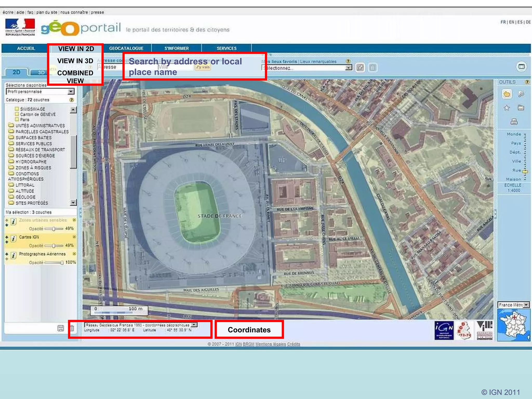This screenshot has width=532, height=399.
Task: Delete selection with bottom-left trash icon
Action: pos(72,328)
